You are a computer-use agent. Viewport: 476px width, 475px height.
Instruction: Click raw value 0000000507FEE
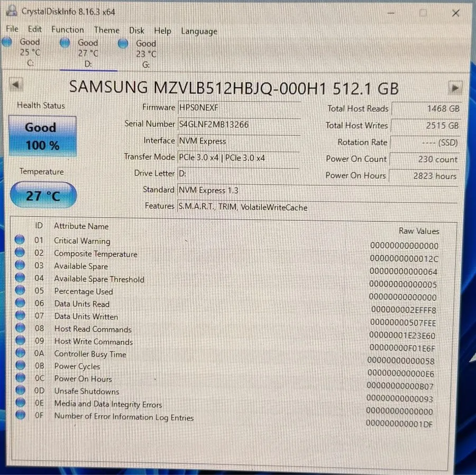(403, 323)
